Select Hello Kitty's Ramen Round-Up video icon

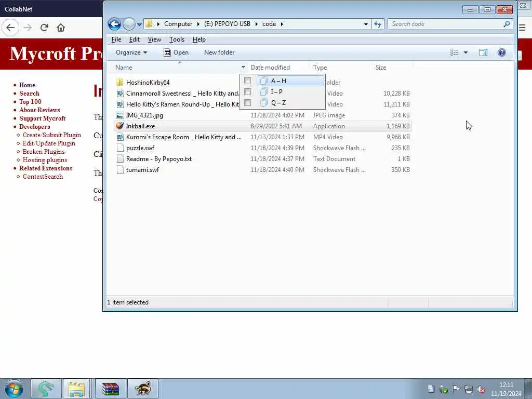coord(120,104)
